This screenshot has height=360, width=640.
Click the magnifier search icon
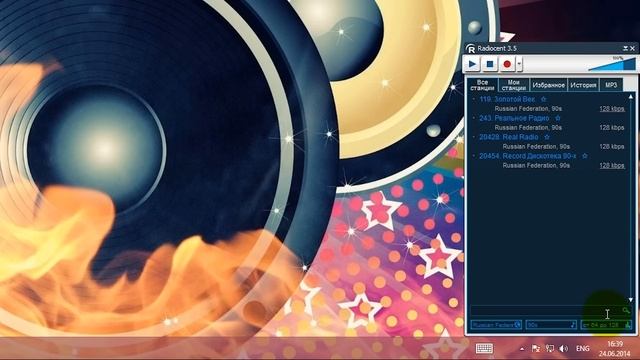(626, 311)
